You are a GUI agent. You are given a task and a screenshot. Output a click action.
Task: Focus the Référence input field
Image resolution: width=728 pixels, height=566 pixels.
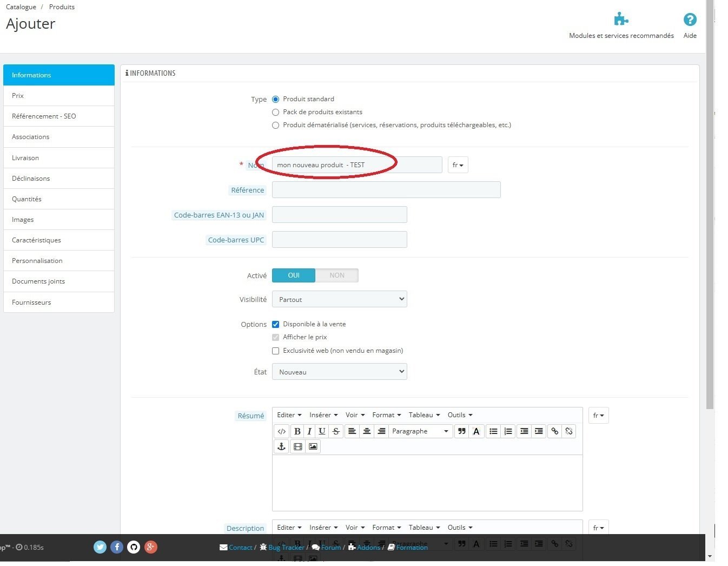[x=386, y=190]
